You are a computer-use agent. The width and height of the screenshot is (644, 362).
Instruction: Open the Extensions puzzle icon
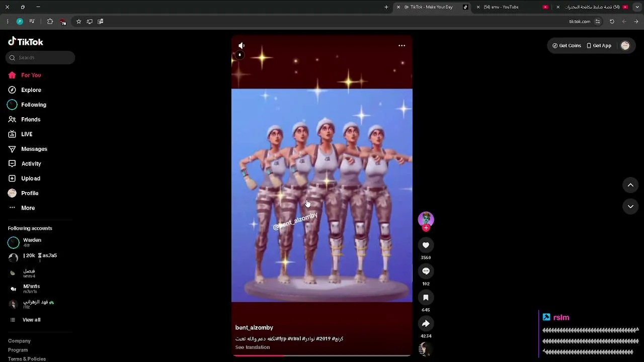point(50,22)
